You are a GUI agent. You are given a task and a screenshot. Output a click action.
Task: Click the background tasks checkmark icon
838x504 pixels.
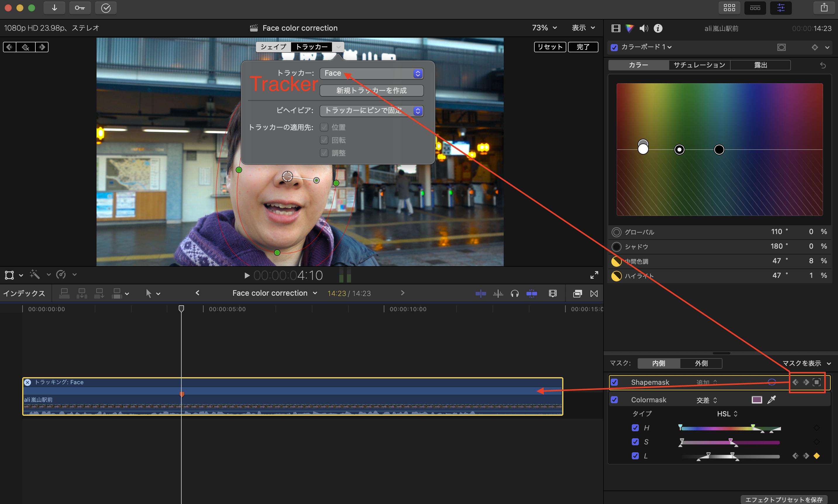pos(106,8)
